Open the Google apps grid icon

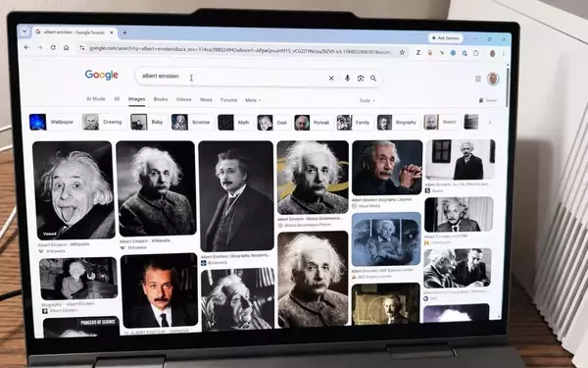tap(478, 79)
